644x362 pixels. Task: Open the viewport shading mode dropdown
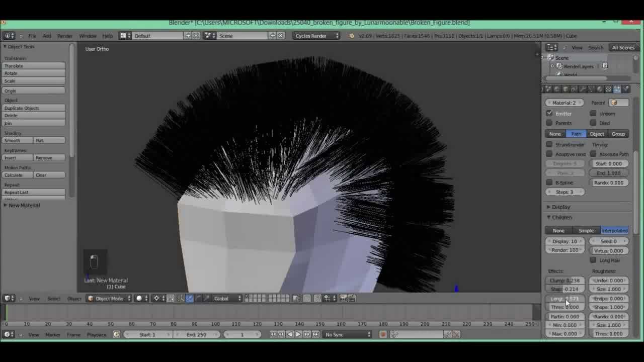[x=141, y=298]
